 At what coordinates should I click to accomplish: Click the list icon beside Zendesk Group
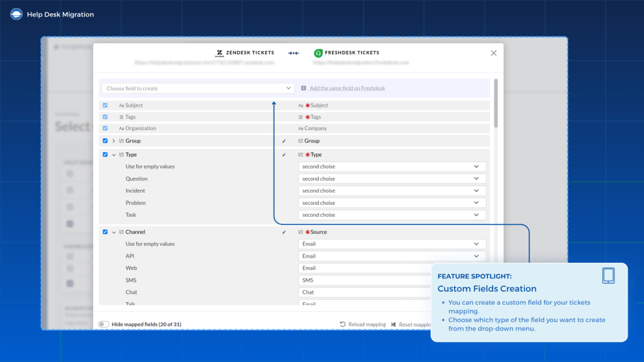pos(121,141)
